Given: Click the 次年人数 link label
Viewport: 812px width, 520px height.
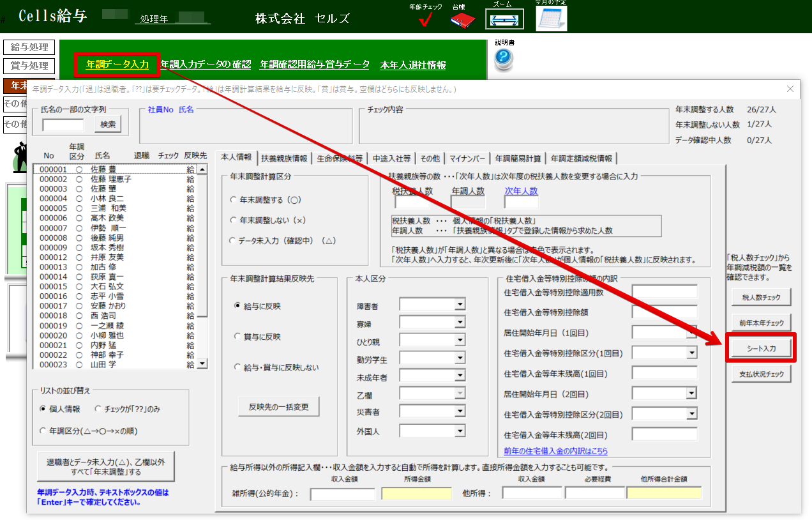Looking at the screenshot, I should pyautogui.click(x=521, y=190).
